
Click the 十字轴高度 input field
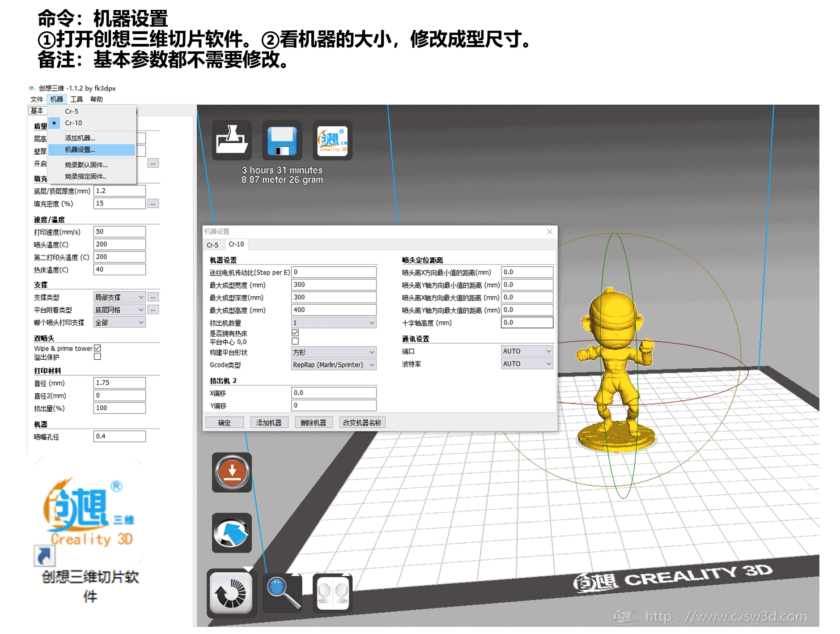(527, 323)
